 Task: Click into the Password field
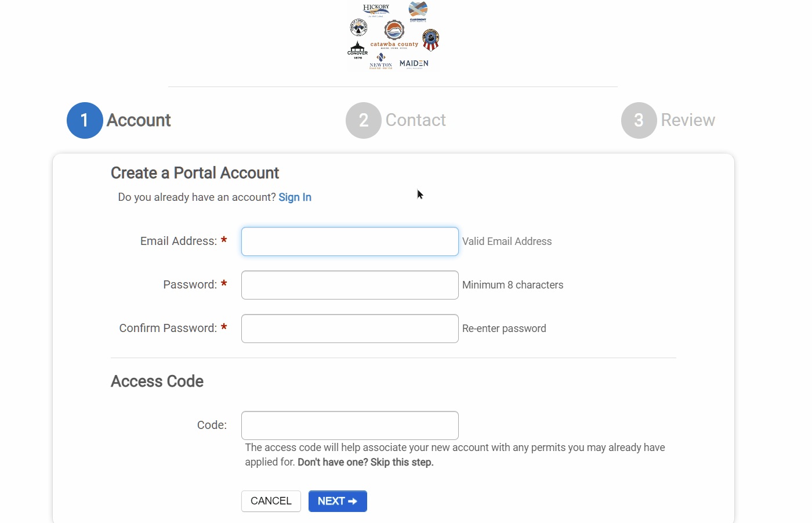click(x=350, y=285)
